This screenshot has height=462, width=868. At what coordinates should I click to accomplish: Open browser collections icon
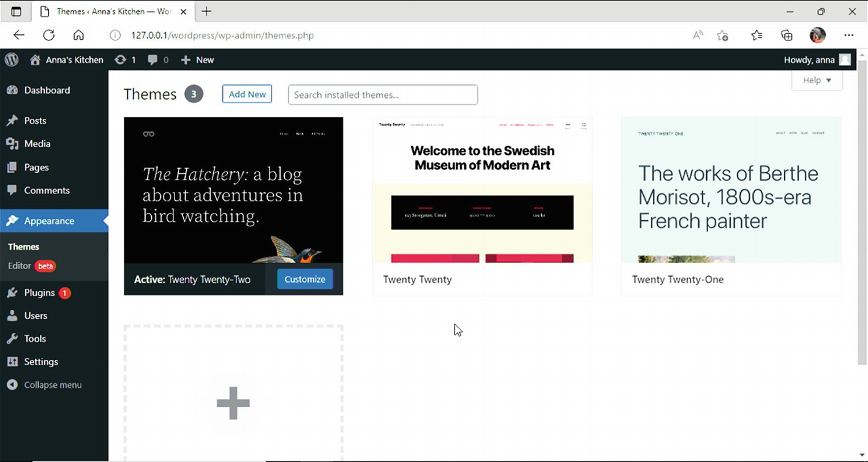tap(787, 35)
